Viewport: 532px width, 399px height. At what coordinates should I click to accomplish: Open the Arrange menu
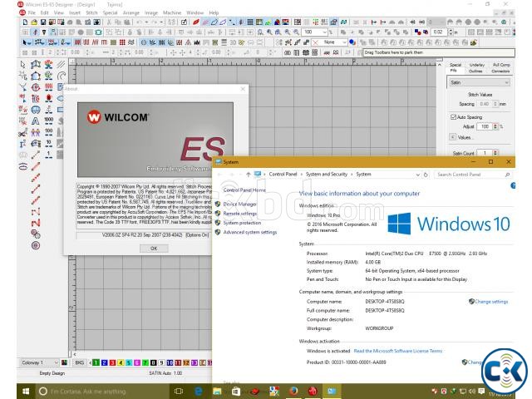[x=131, y=12]
